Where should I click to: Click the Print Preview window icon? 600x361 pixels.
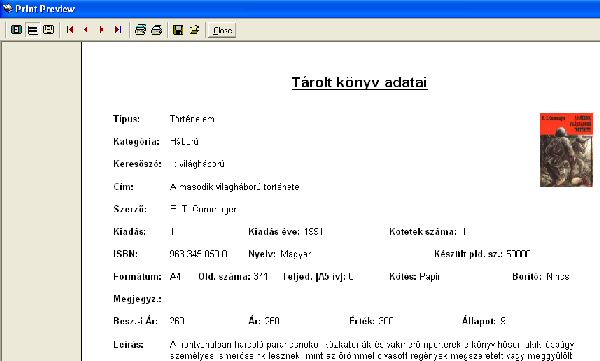[7, 8]
